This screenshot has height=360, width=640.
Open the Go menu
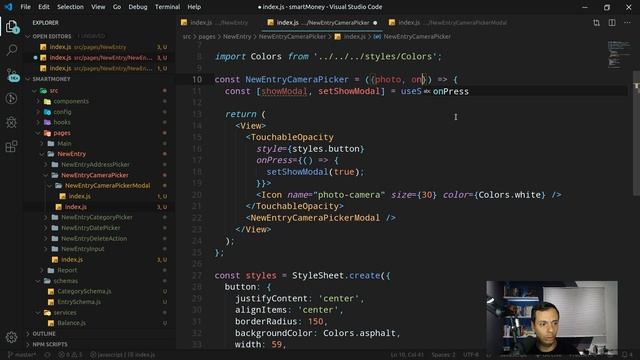point(117,7)
